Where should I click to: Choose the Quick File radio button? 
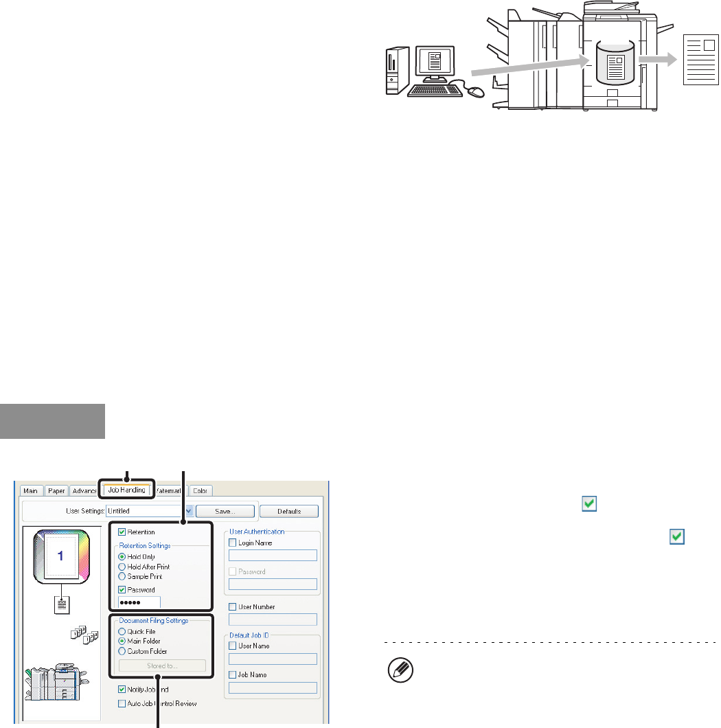pyautogui.click(x=122, y=631)
